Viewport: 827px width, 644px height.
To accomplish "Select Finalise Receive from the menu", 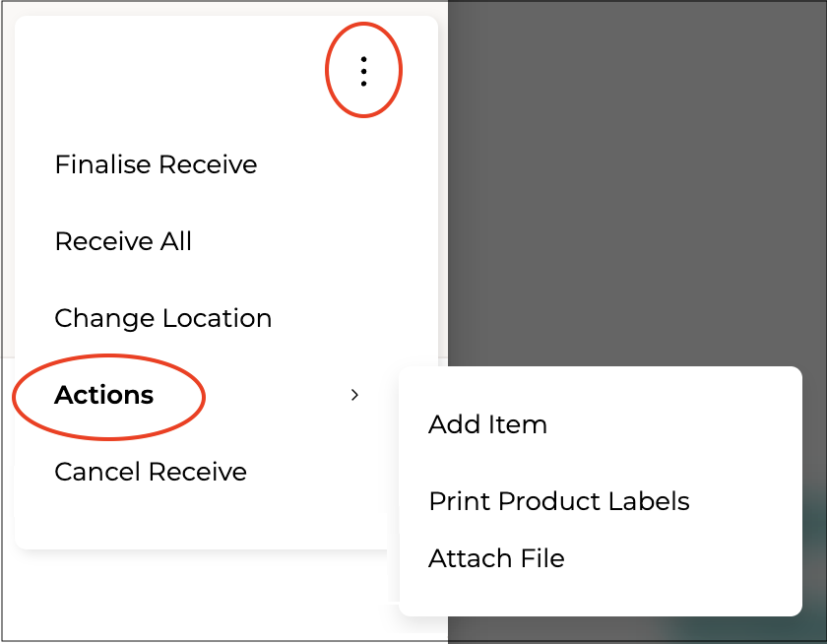I will click(x=156, y=164).
